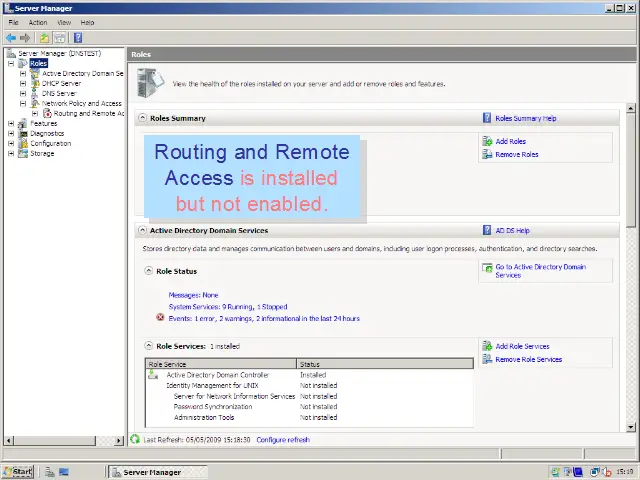Viewport: 640px width, 480px height.
Task: Open the Help menu
Action: (87, 22)
